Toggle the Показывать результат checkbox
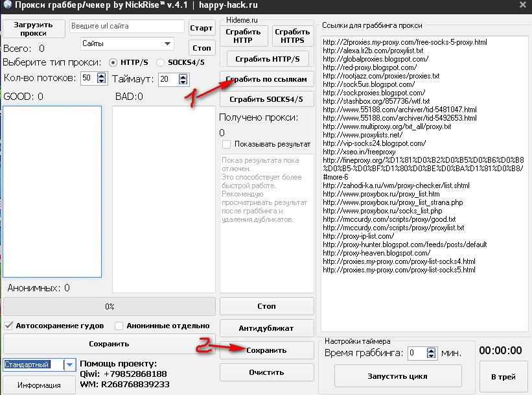 coord(226,144)
